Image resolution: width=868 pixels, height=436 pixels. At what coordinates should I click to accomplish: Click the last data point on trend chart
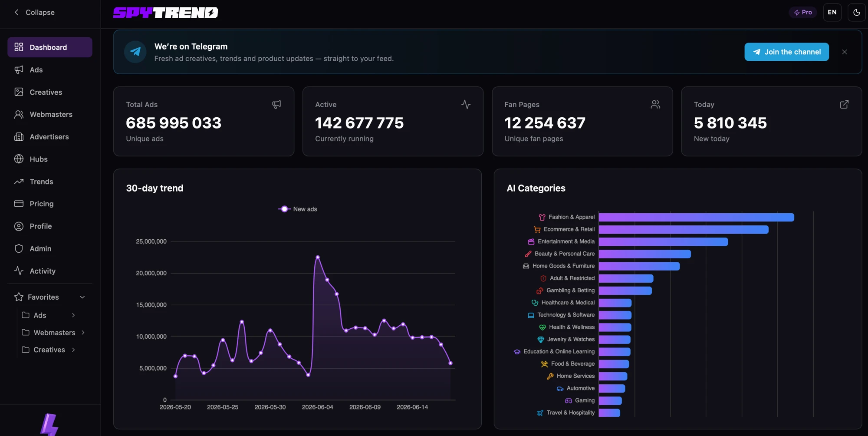pos(450,363)
